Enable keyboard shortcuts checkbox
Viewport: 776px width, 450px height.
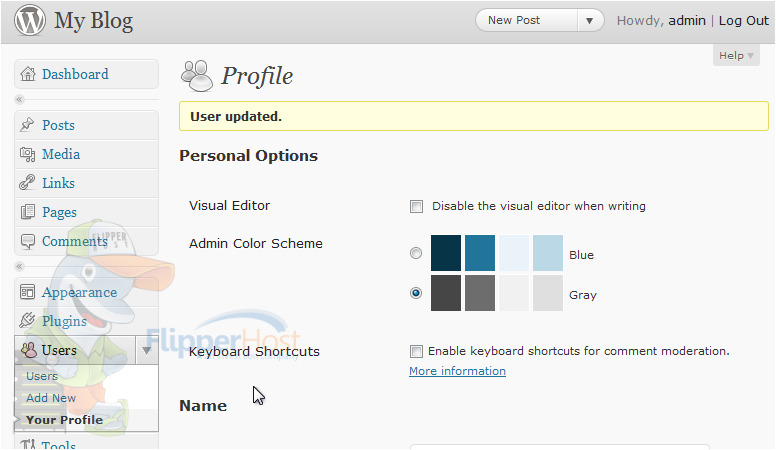click(416, 351)
